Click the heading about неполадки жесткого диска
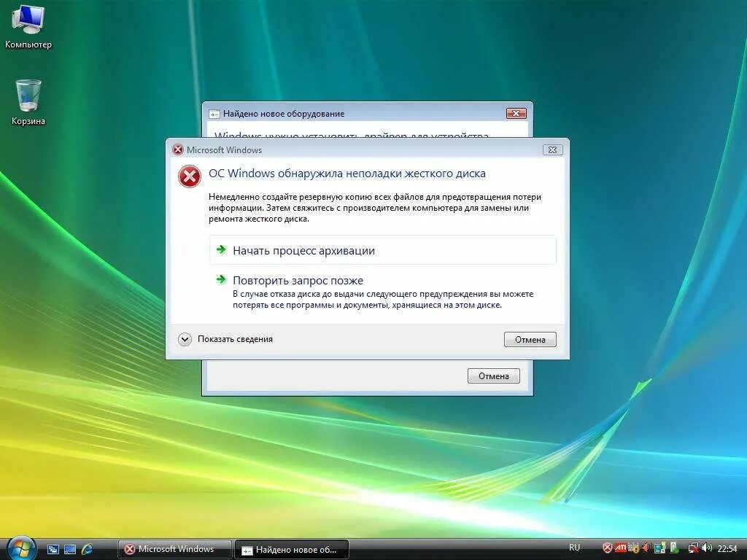The height and width of the screenshot is (560, 747). [x=347, y=174]
